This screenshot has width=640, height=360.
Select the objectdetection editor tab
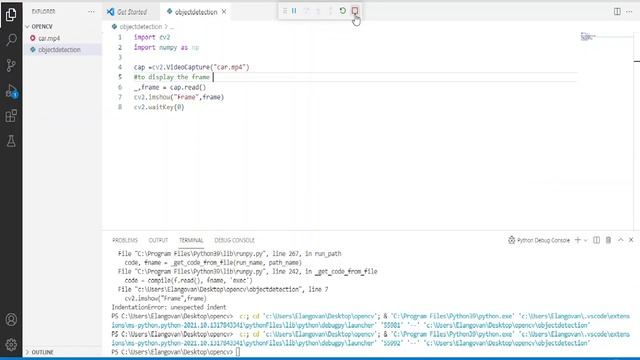pos(196,12)
